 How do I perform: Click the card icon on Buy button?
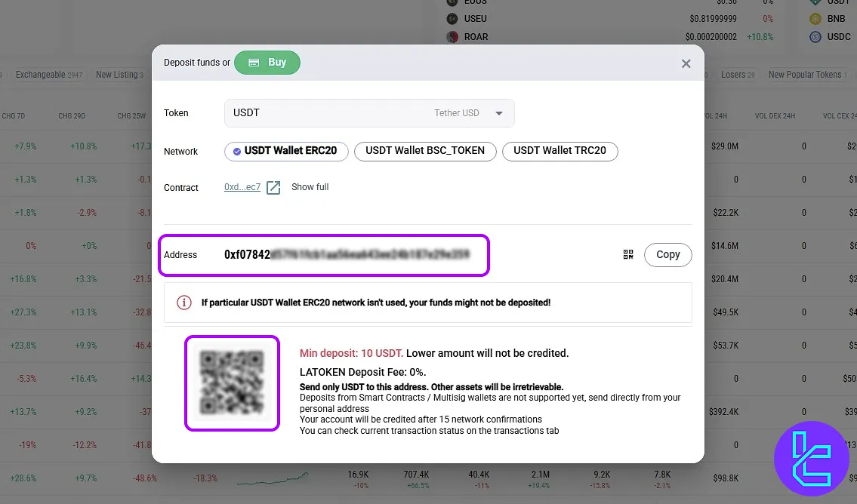[x=254, y=63]
